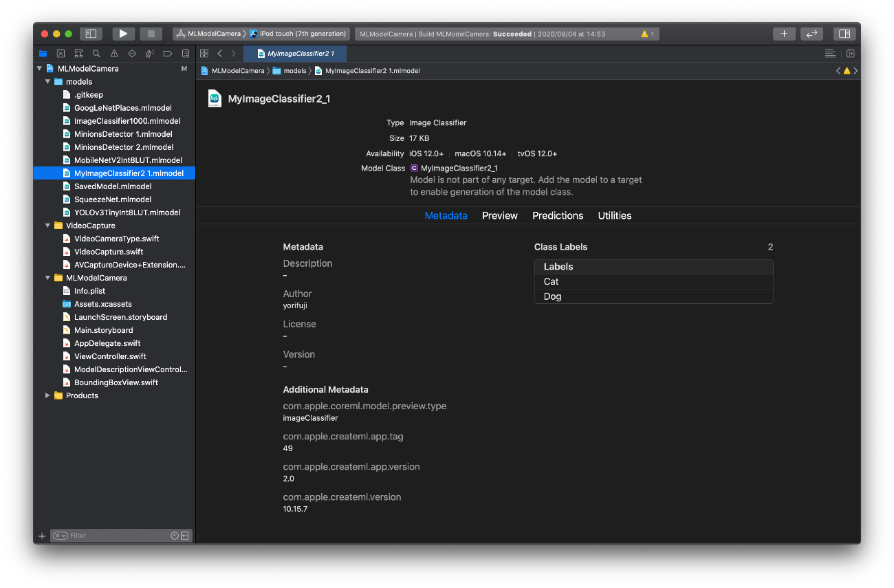894x588 pixels.
Task: Open the Issue navigator triangle icon
Action: pyautogui.click(x=114, y=54)
